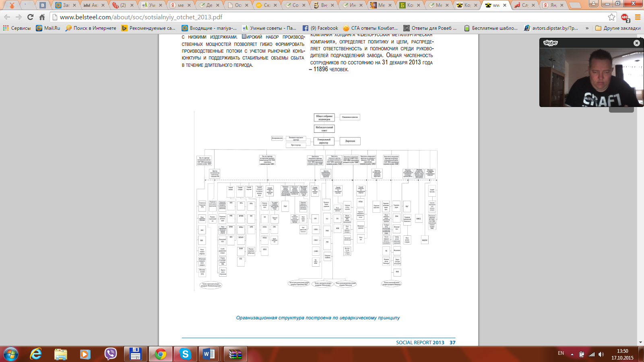Click the 'Генеральный директор' box in the chart
Image resolution: width=644 pixels, height=362 pixels.
click(324, 141)
